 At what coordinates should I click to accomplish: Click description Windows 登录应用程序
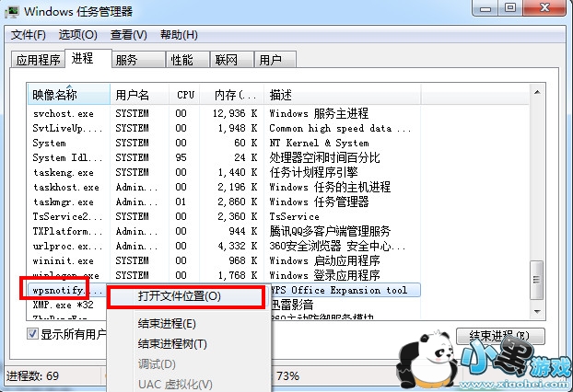click(x=324, y=275)
